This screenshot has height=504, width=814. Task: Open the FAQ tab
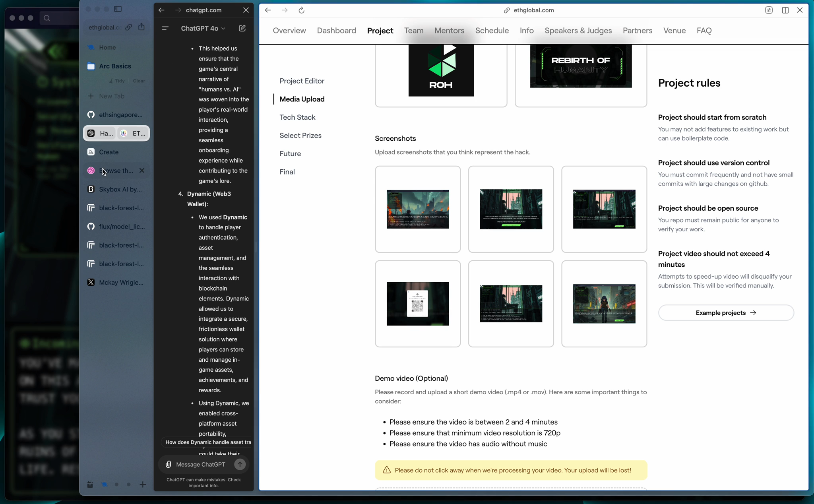tap(704, 31)
